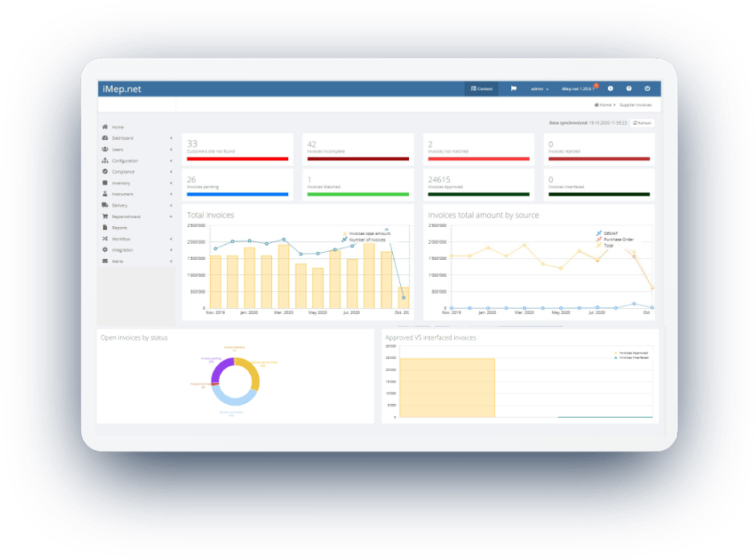Image resolution: width=756 pixels, height=560 pixels.
Task: Click the green bar under Invoices Matched
Action: pos(357,194)
